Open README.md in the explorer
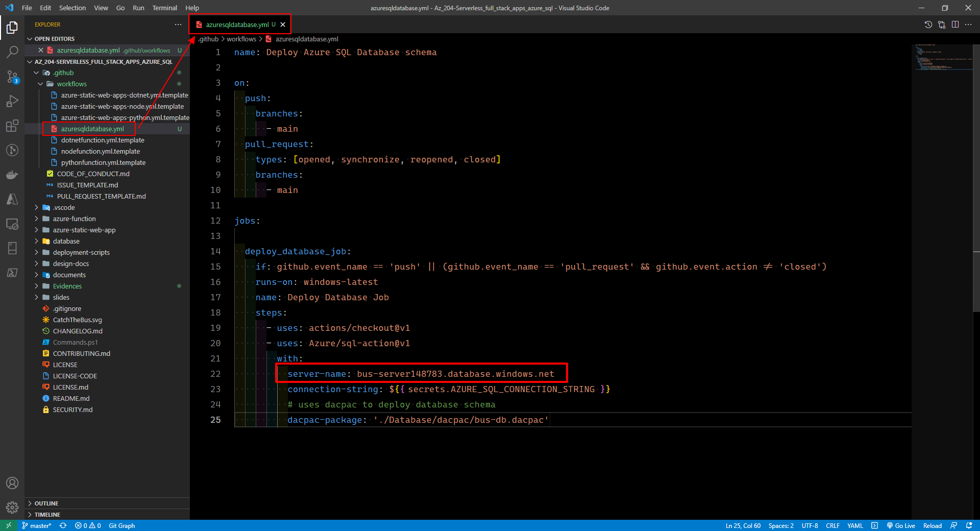980x531 pixels. click(x=71, y=399)
